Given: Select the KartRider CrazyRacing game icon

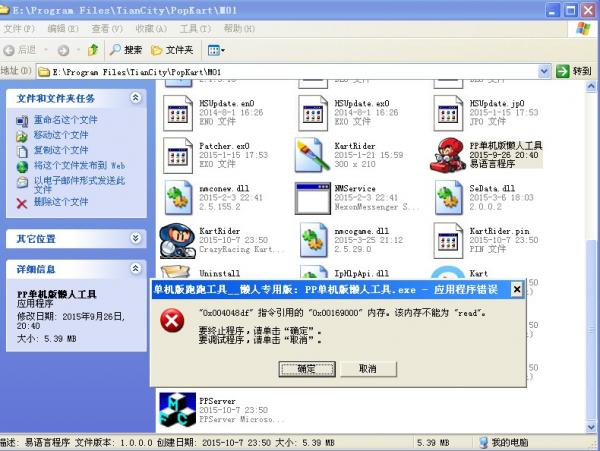Looking at the screenshot, I should (177, 241).
